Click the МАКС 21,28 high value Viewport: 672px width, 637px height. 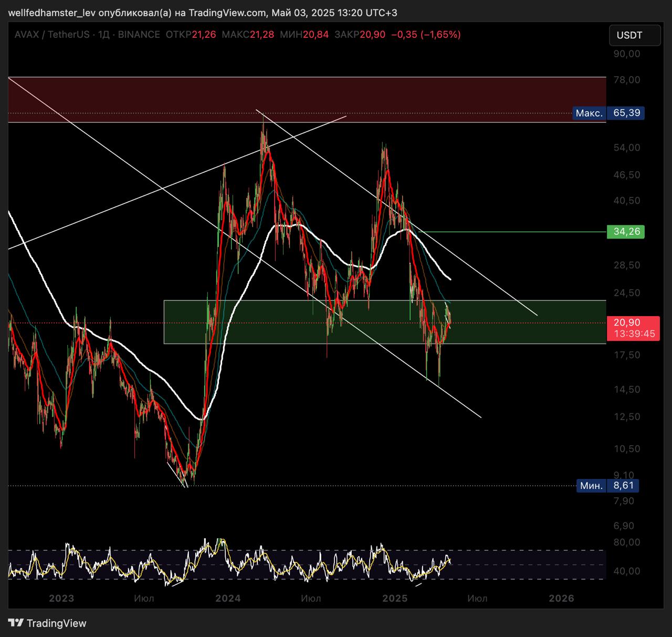tap(248, 35)
